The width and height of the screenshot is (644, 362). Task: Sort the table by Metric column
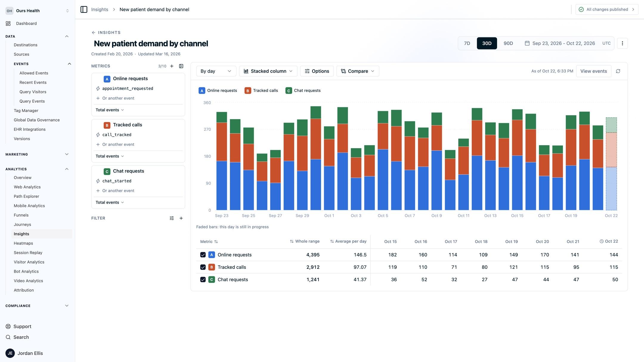coord(209,242)
